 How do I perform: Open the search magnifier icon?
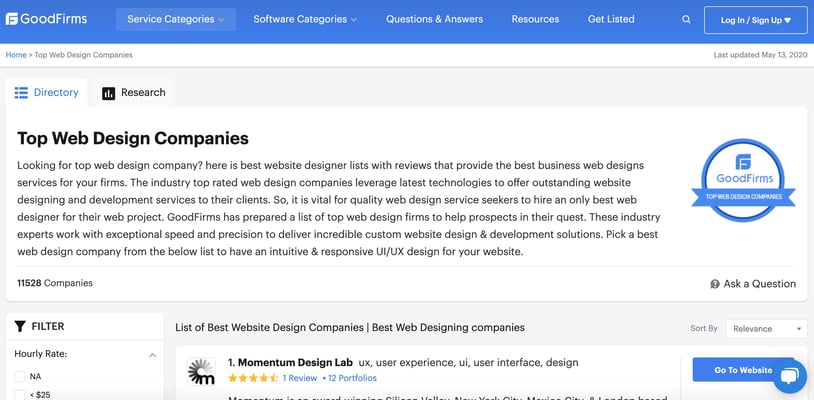pyautogui.click(x=686, y=20)
